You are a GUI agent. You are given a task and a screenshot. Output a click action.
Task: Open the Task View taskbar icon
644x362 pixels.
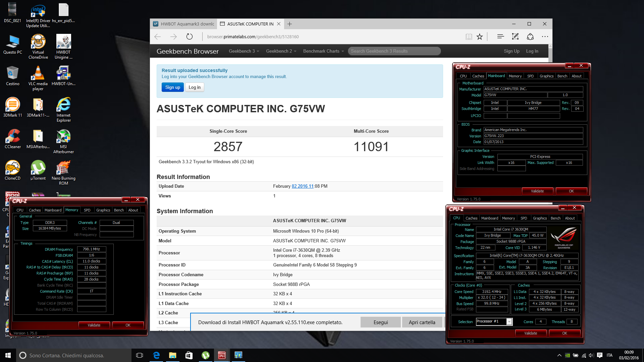[x=140, y=355]
